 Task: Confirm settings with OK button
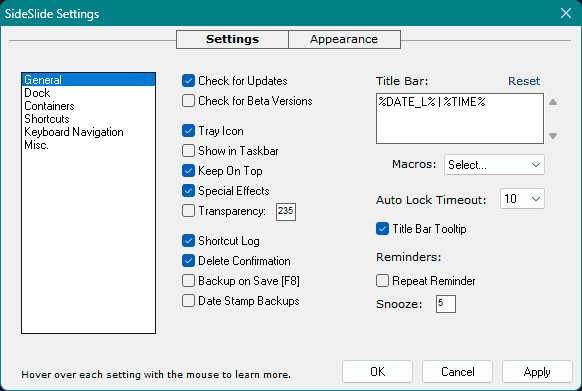point(377,371)
